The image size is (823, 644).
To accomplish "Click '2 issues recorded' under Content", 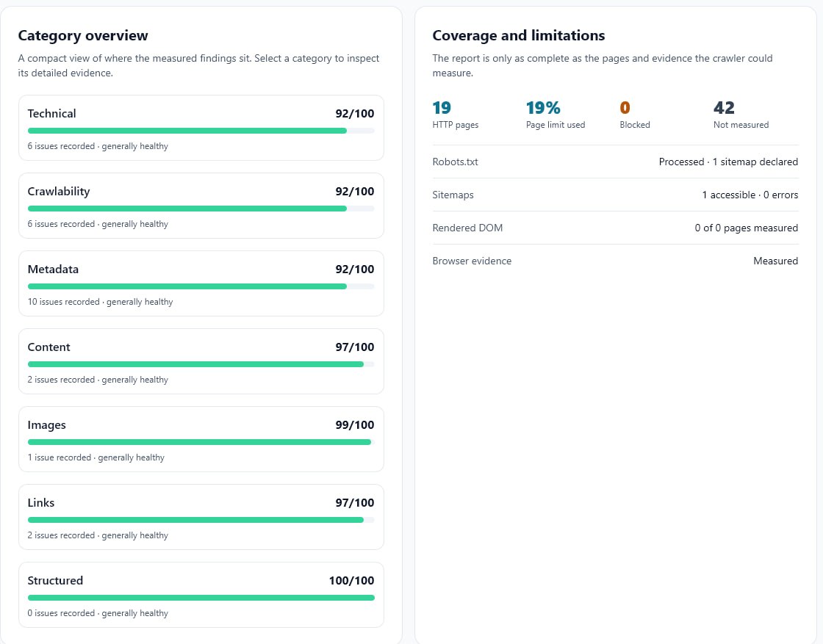I will click(61, 380).
